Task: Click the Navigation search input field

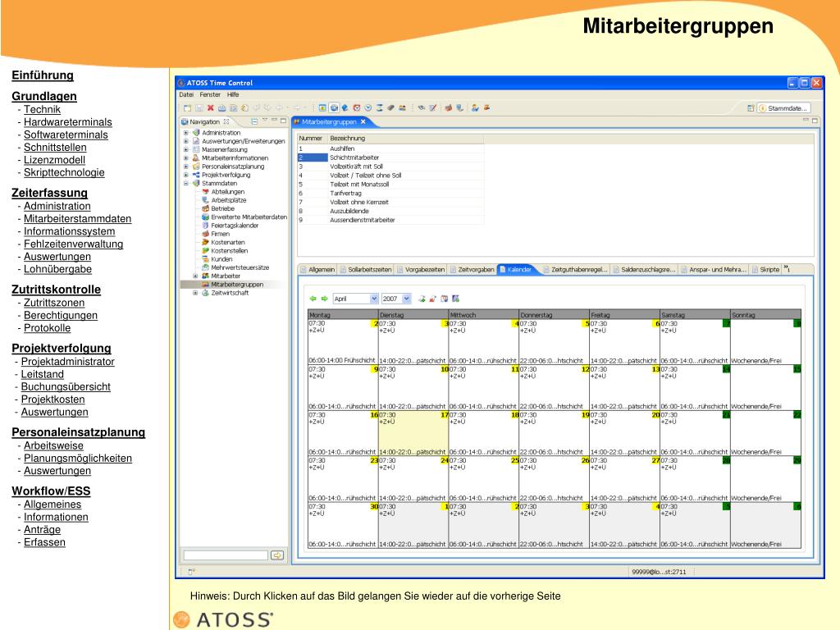Action: tap(226, 555)
